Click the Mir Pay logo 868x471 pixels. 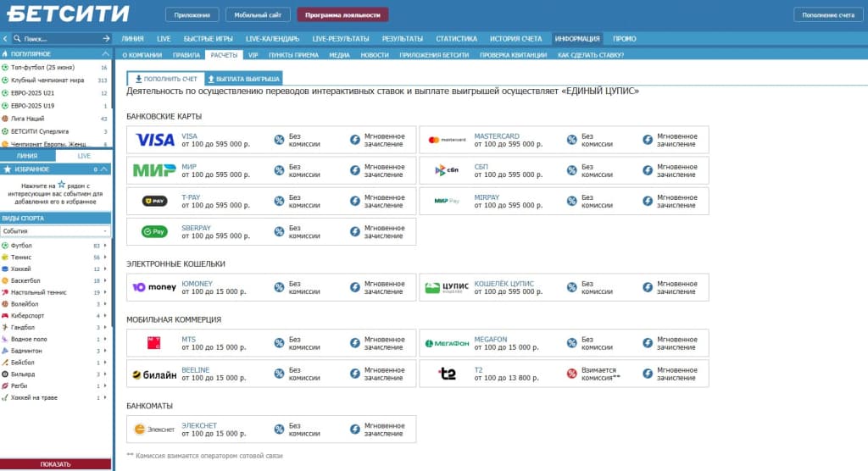pos(447,201)
